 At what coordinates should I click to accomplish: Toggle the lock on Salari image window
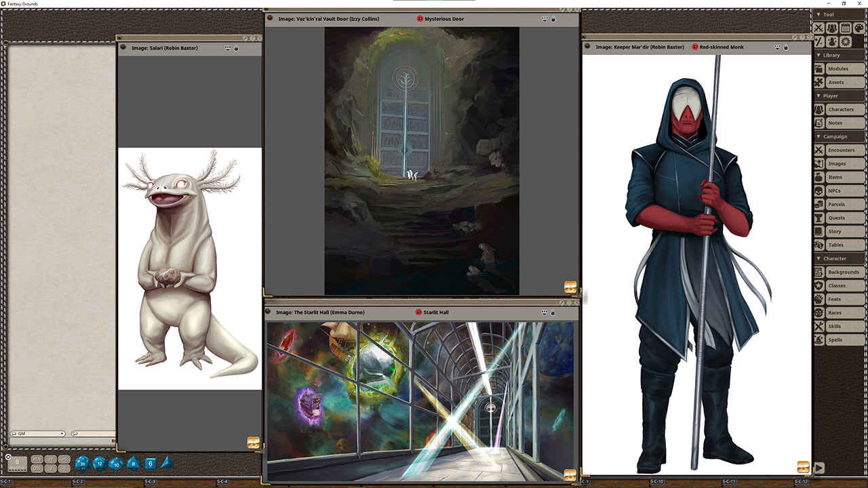click(236, 48)
